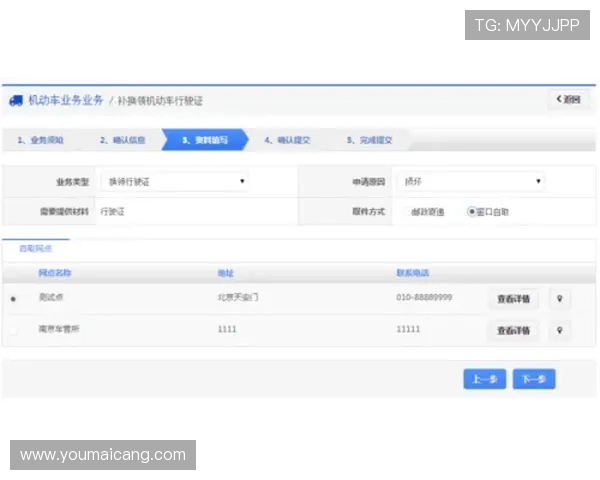
Task: Click the phone number 010-88889999
Action: pyautogui.click(x=424, y=297)
